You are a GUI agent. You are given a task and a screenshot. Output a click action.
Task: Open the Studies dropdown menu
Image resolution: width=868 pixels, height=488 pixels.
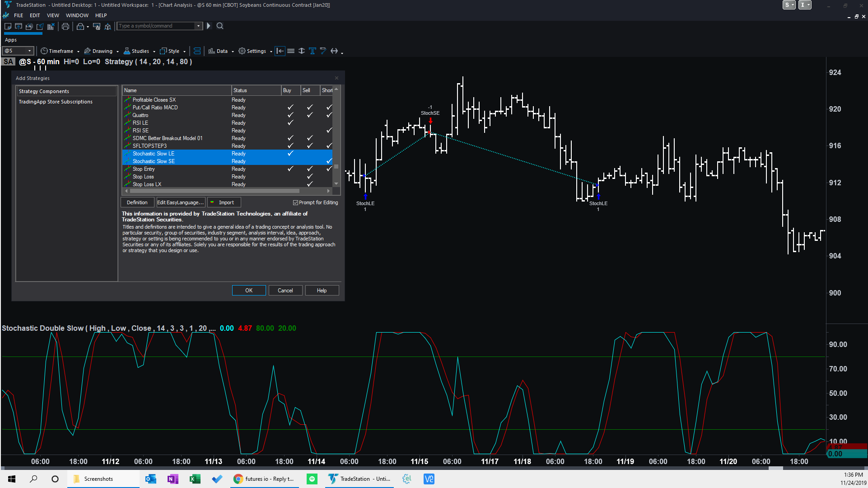[x=140, y=51]
